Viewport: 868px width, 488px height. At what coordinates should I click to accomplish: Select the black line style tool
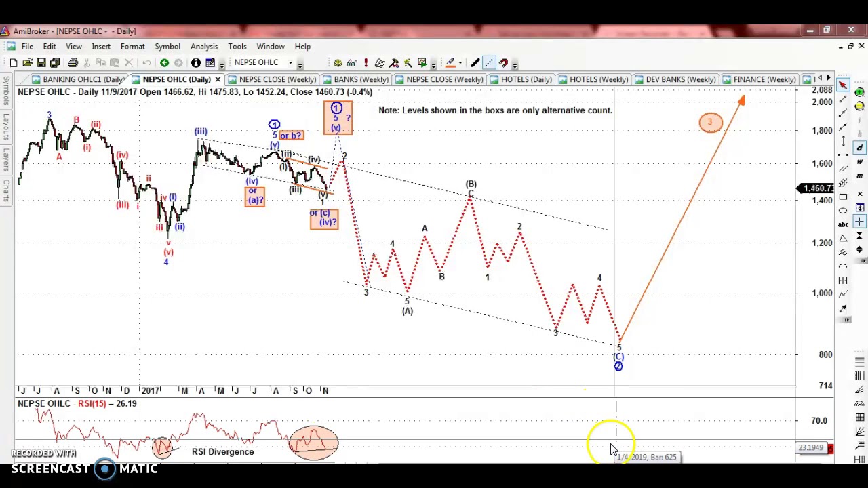click(475, 62)
